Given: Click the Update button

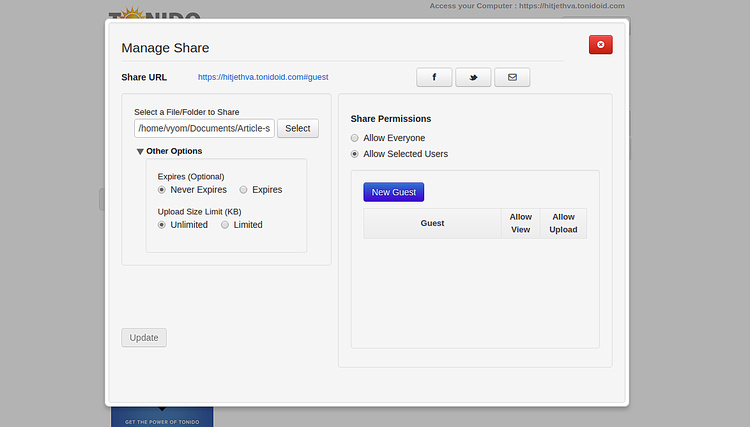Looking at the screenshot, I should pyautogui.click(x=144, y=337).
